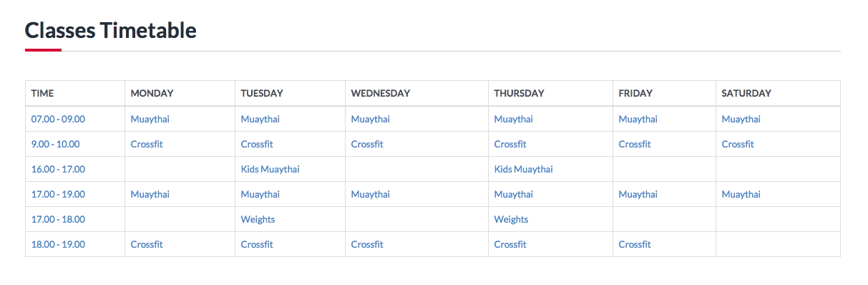The width and height of the screenshot is (868, 285).
Task: Open the 18.00 - 19.00 time link
Action: 58,244
